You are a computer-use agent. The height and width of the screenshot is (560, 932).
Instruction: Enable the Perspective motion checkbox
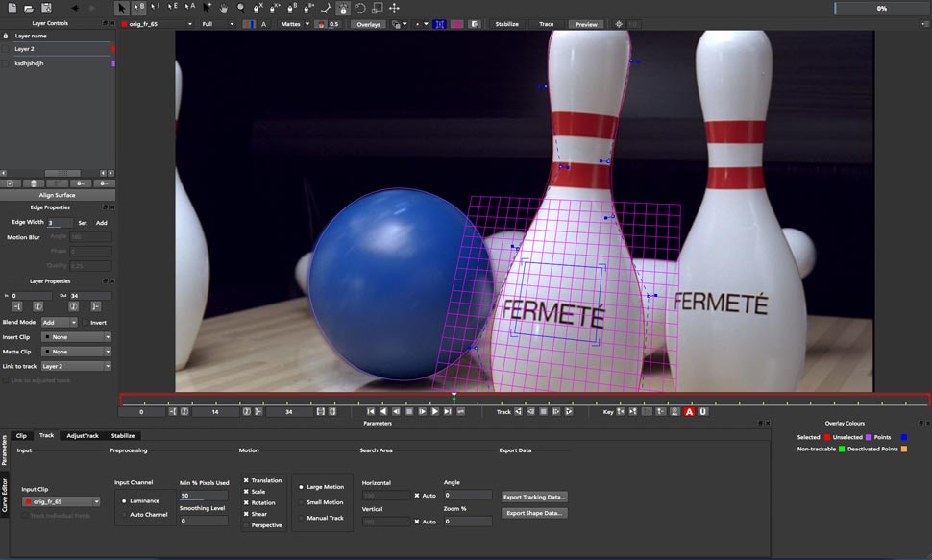246,524
